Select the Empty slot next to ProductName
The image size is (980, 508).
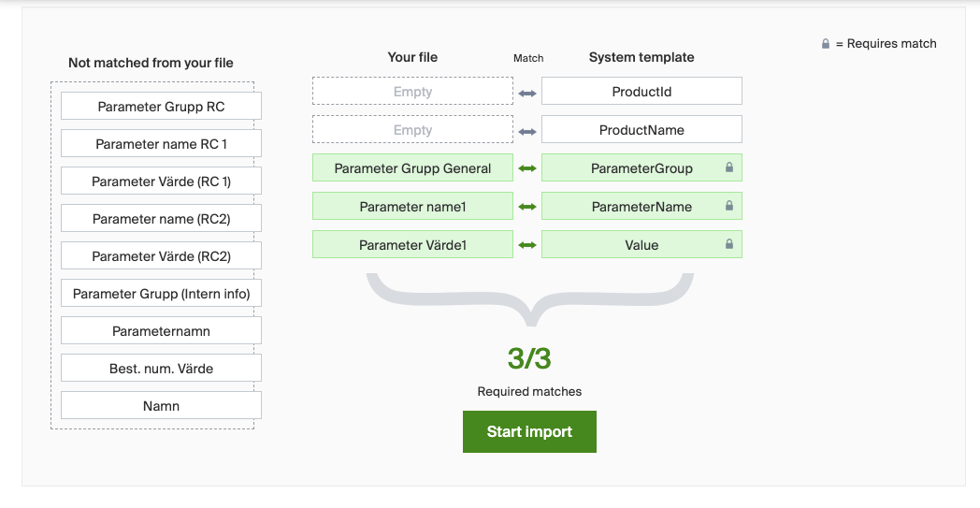pos(412,130)
